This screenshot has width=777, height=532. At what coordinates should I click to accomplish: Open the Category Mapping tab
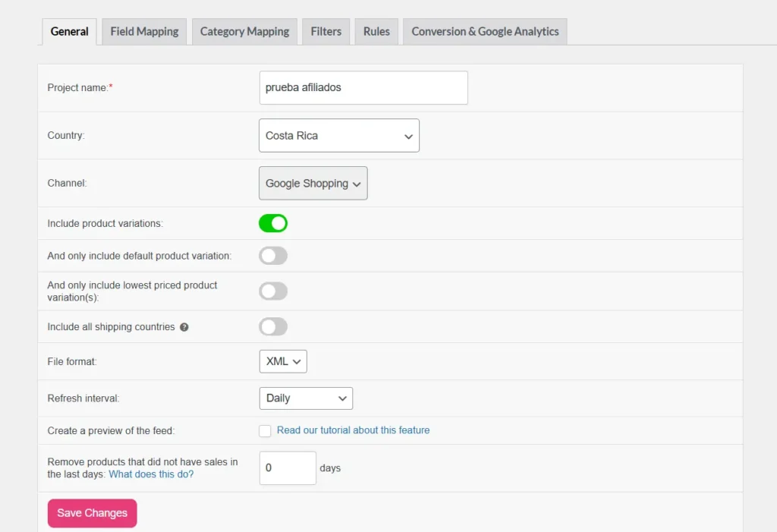pyautogui.click(x=244, y=32)
